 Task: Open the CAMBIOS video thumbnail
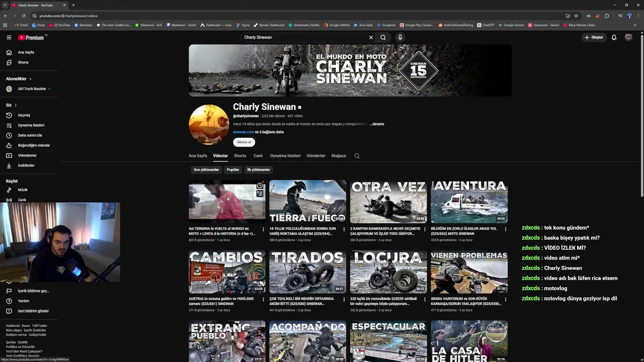point(227,272)
